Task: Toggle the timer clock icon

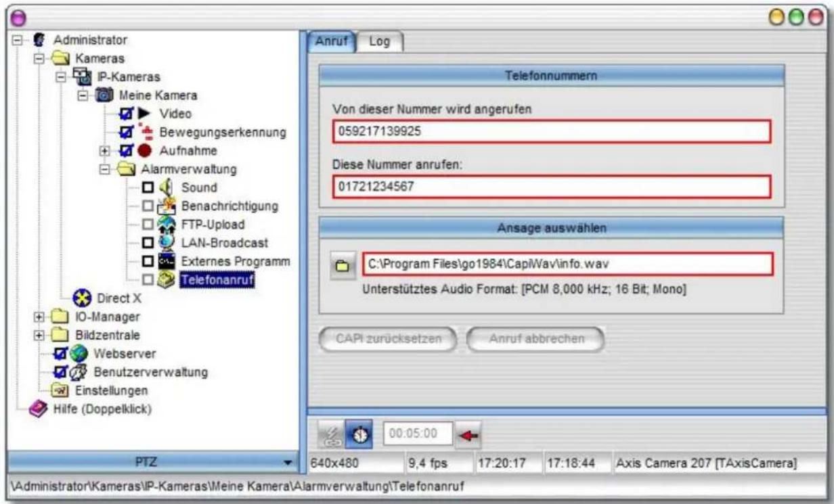Action: [x=359, y=433]
